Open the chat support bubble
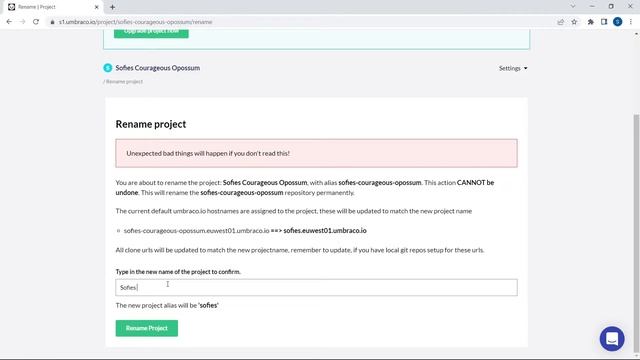 pos(612,338)
